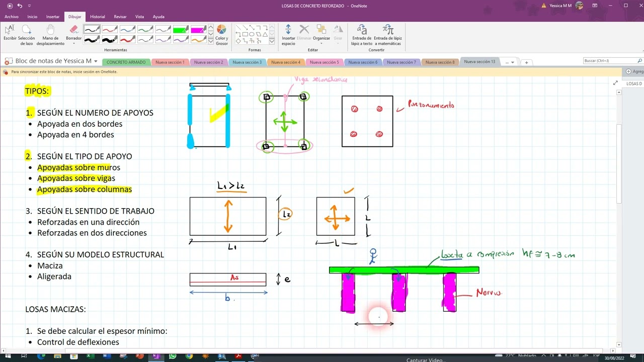The width and height of the screenshot is (644, 362).
Task: Expand the pens gallery more button
Action: 211,41
